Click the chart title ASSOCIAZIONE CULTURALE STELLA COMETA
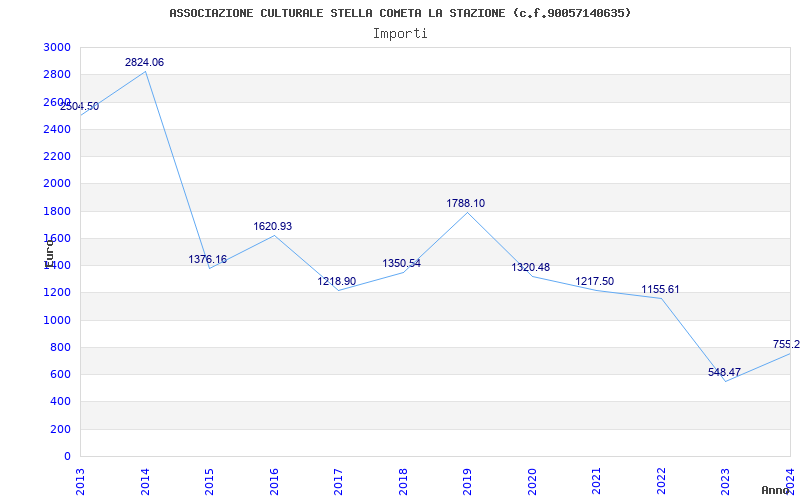The width and height of the screenshot is (800, 500). point(400,13)
